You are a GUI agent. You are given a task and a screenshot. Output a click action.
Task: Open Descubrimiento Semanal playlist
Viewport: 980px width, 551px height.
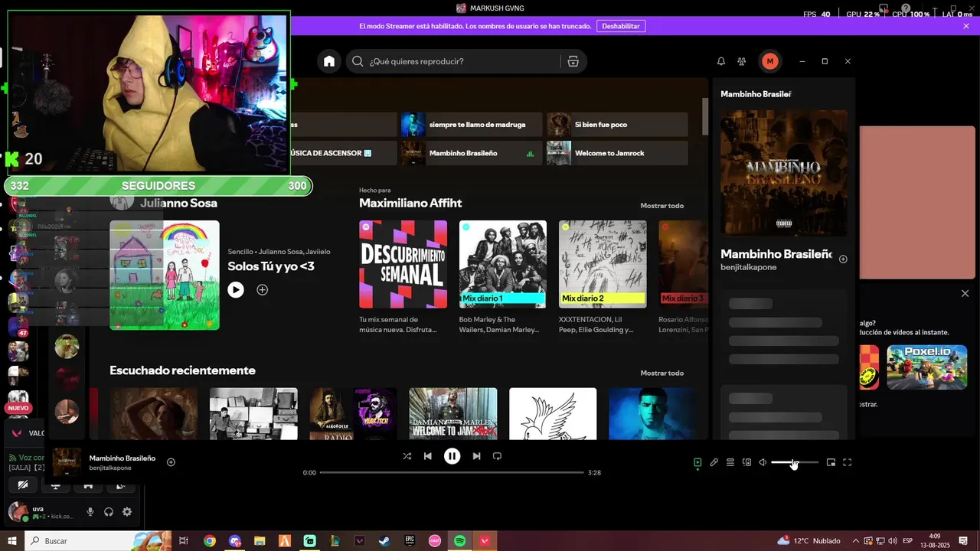[403, 264]
